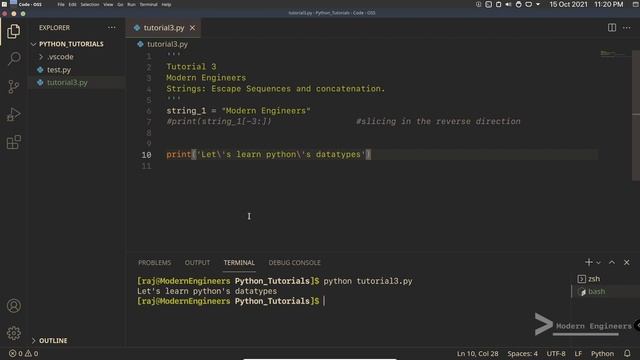
Task: Select the bash terminal session
Action: [x=592, y=292]
